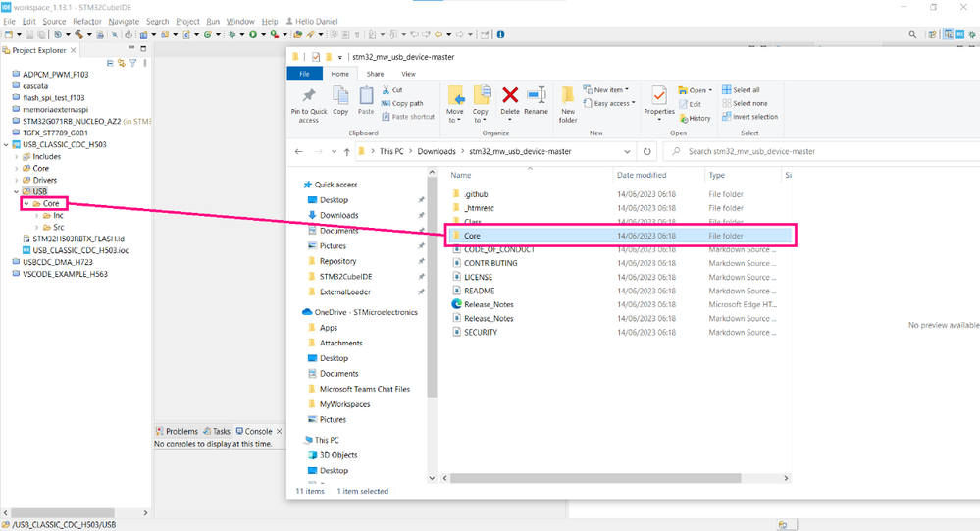Click the magnifier search icon in the IDE's top-right toolbar
This screenshot has height=531, width=980.
click(912, 34)
